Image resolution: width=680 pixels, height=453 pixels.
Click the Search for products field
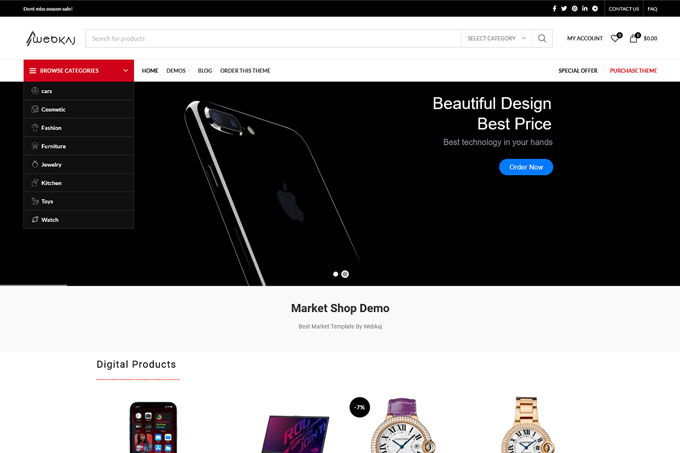pos(273,39)
